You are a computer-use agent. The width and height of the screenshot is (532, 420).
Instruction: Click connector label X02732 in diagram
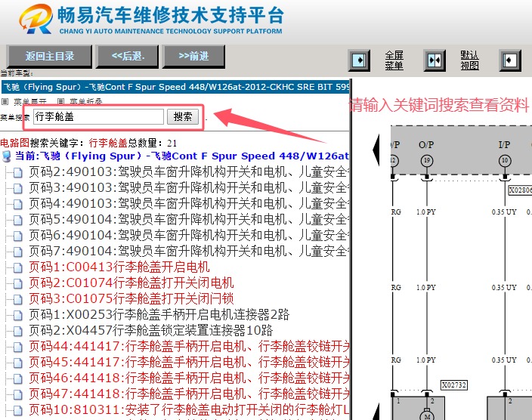pyautogui.click(x=454, y=385)
